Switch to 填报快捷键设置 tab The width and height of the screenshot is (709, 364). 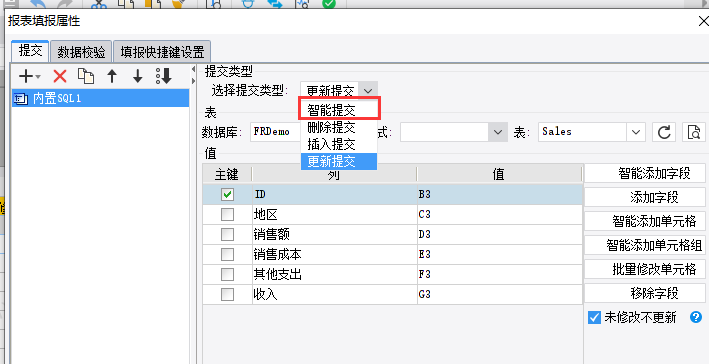tap(162, 52)
